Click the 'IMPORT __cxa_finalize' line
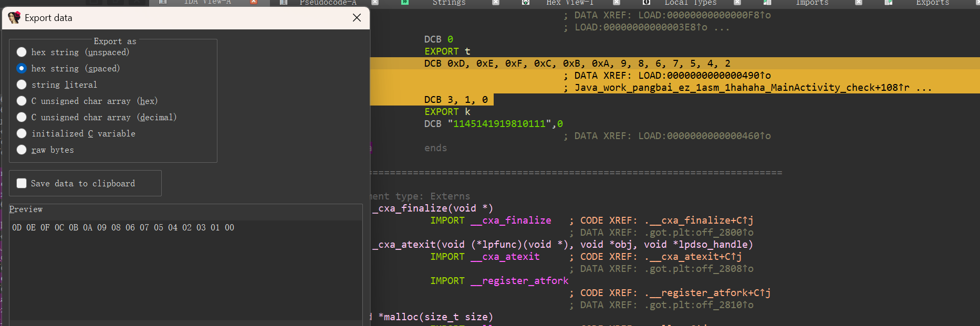Screen dimensions: 980x326 pyautogui.click(x=491, y=220)
